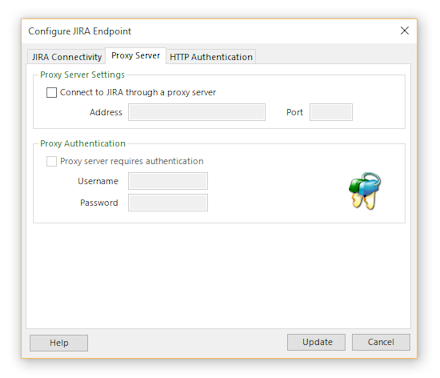Click the Port label
The width and height of the screenshot is (440, 378).
point(295,112)
